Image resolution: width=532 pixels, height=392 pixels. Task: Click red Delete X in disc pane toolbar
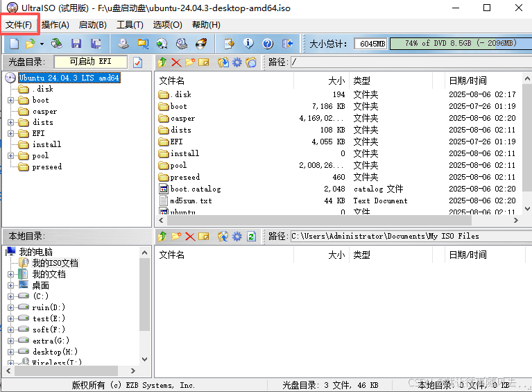pyautogui.click(x=176, y=62)
